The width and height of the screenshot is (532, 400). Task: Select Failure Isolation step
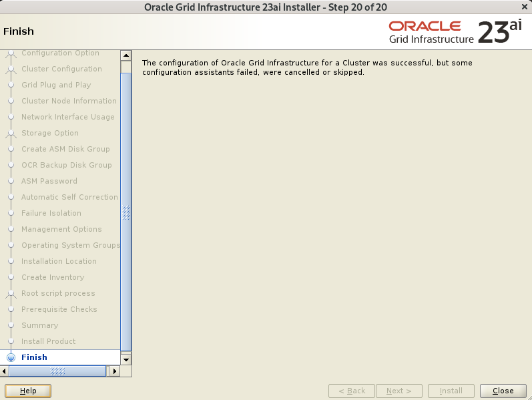pyautogui.click(x=51, y=213)
